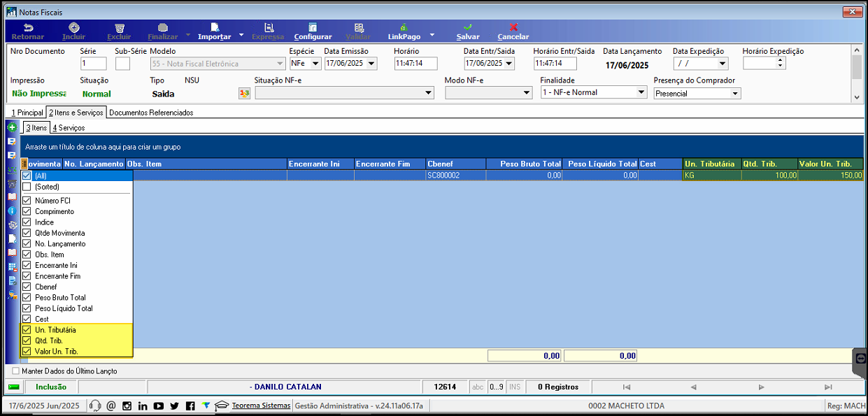Screen dimensions: 868x416
Task: Enable Manter Dados do Último Lançto checkbox
Action: click(16, 371)
